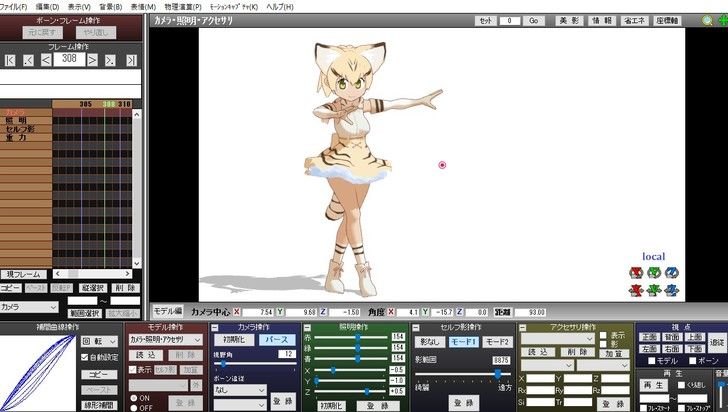Toggle the 表示 checkbox in アクセサリ操作

pos(603,335)
